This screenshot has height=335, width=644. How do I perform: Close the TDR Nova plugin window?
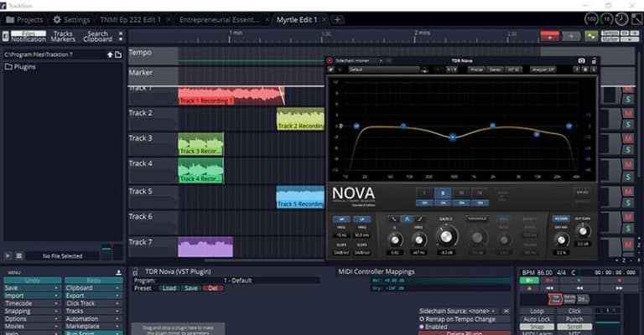(x=330, y=60)
